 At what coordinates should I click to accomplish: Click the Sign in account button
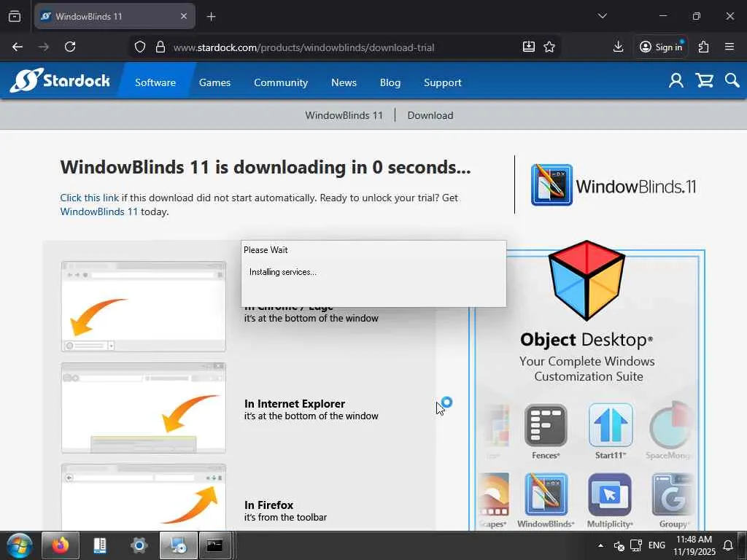click(x=661, y=47)
